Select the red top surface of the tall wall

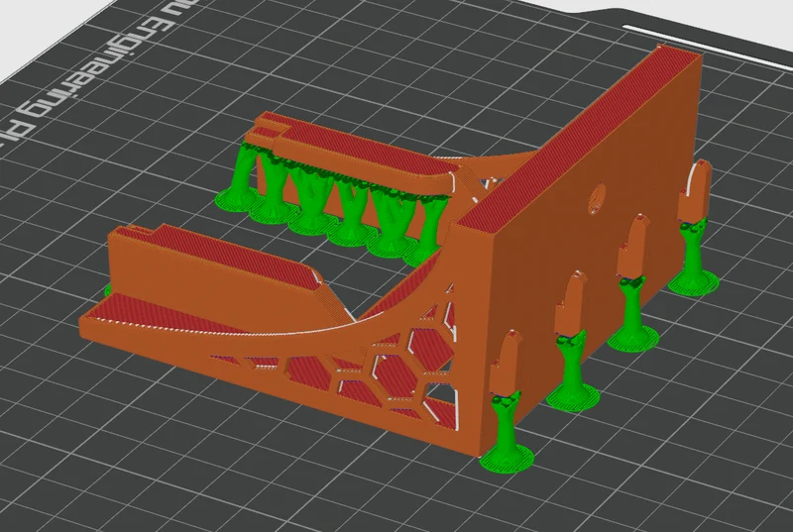[577, 139]
